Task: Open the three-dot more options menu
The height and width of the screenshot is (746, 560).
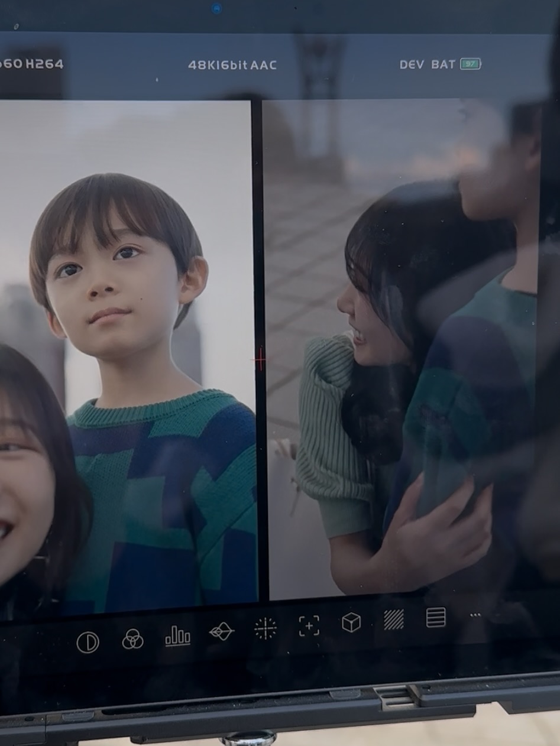Action: pyautogui.click(x=475, y=615)
